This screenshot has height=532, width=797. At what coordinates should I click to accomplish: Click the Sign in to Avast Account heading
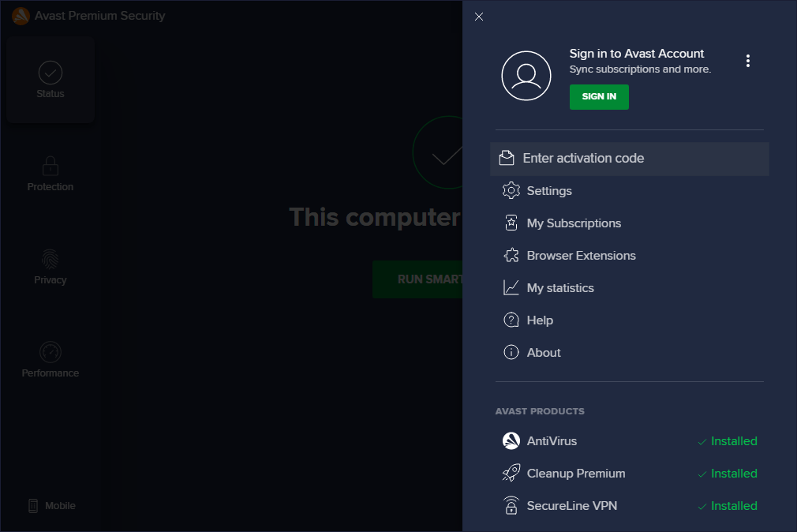[x=636, y=54]
